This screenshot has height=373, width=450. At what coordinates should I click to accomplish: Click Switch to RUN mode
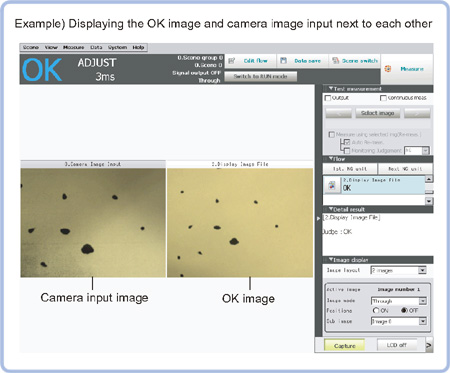click(x=260, y=76)
